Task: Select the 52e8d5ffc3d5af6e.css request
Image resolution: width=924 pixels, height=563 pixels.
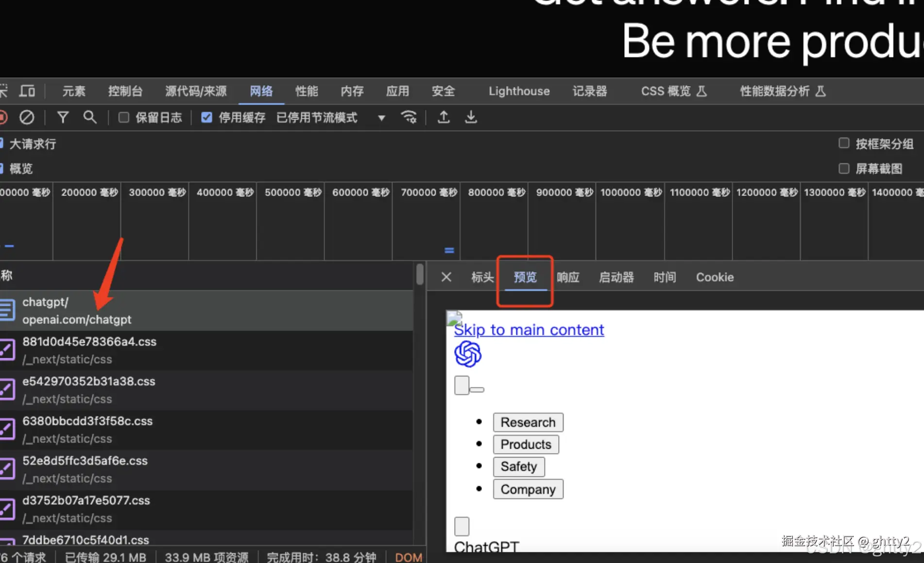Action: [x=206, y=470]
